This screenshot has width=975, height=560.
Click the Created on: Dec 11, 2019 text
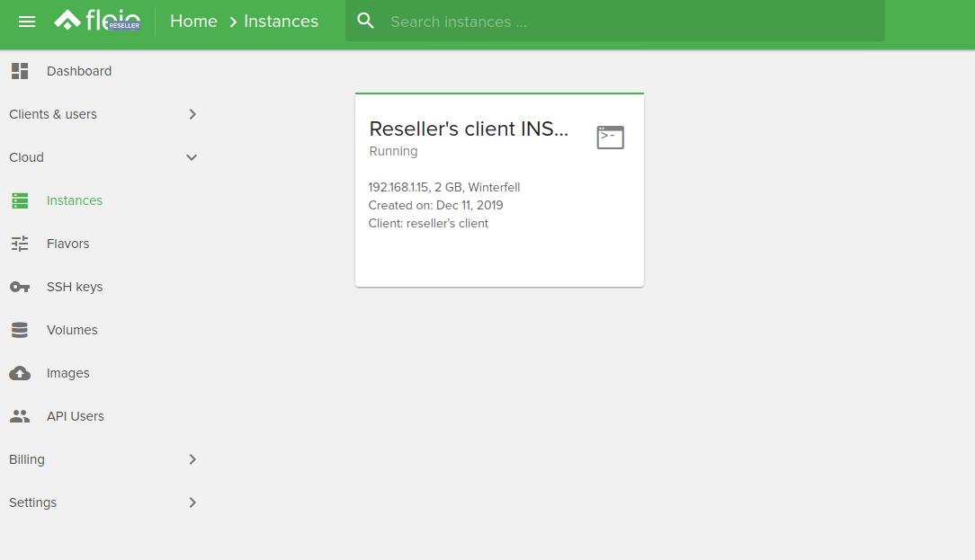(436, 205)
